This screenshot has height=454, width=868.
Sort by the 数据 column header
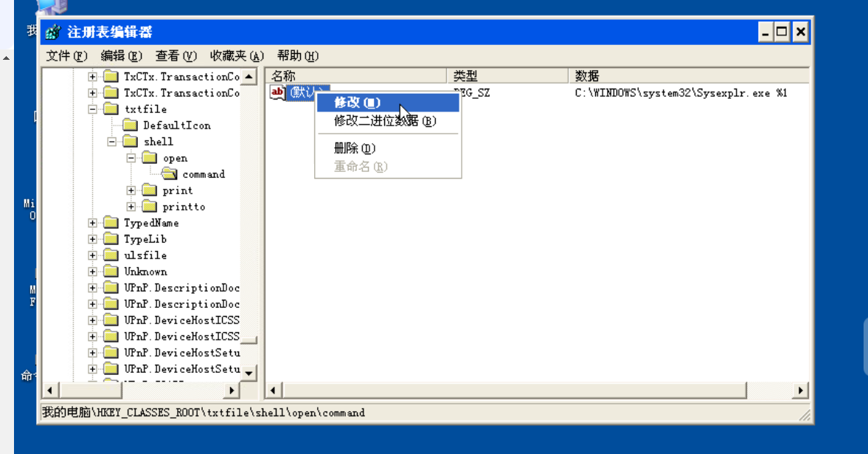coord(689,76)
